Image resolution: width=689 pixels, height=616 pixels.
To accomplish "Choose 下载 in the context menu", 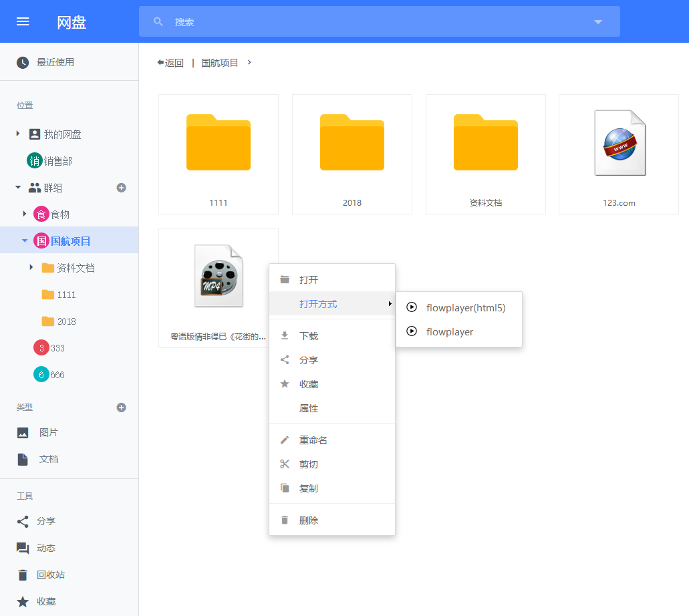I will click(332, 336).
